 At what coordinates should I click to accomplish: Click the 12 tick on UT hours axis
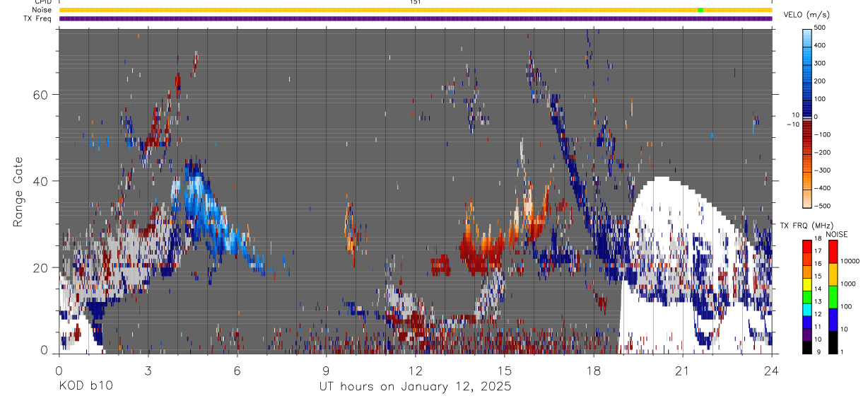click(416, 370)
